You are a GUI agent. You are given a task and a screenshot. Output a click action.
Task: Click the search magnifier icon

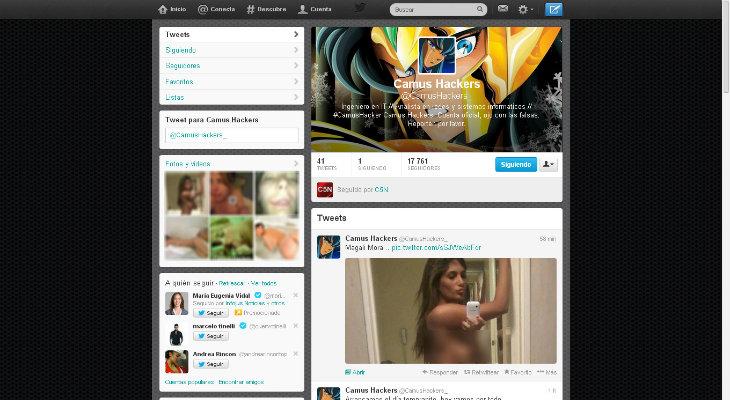(x=479, y=9)
